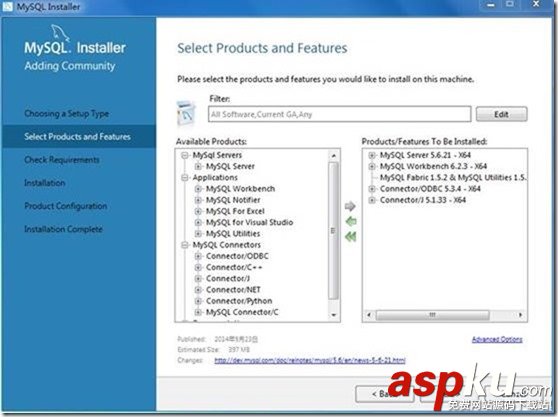Go to Check Requirements step
The image size is (558, 417).
(x=62, y=160)
